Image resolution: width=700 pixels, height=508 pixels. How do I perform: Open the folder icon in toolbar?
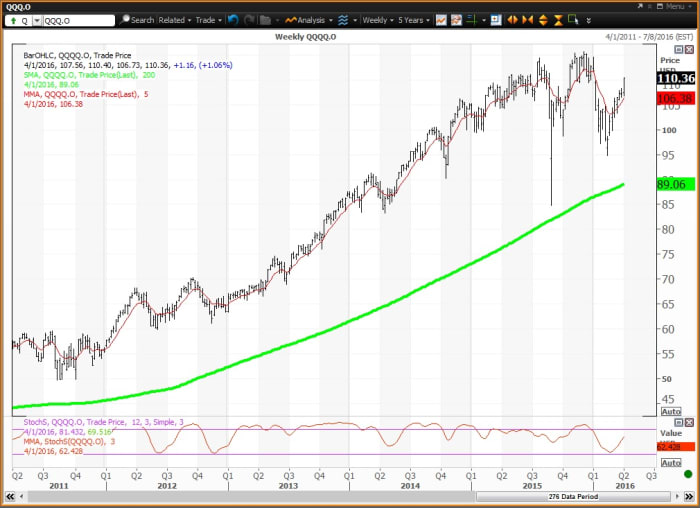click(265, 20)
